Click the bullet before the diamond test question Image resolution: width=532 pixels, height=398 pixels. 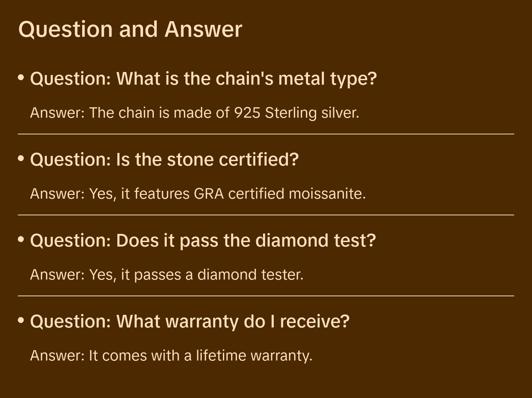coord(21,239)
